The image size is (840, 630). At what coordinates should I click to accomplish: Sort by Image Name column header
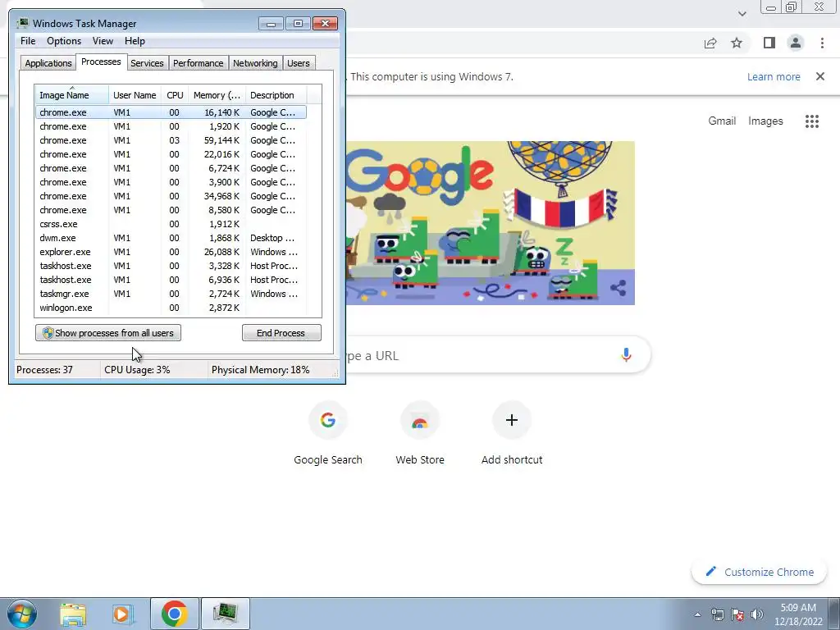pyautogui.click(x=72, y=95)
